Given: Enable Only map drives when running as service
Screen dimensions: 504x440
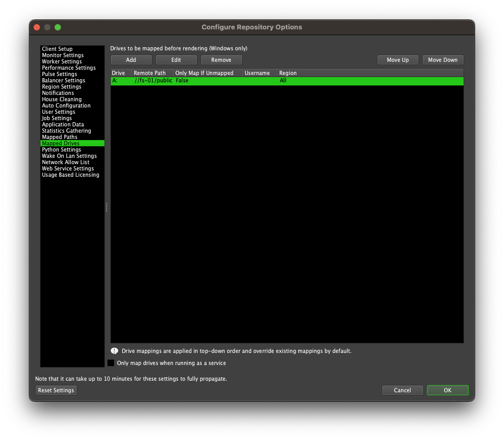Looking at the screenshot, I should [x=111, y=363].
